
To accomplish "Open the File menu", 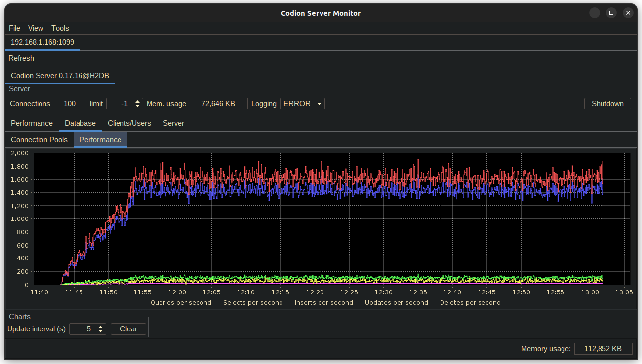I will [x=14, y=28].
